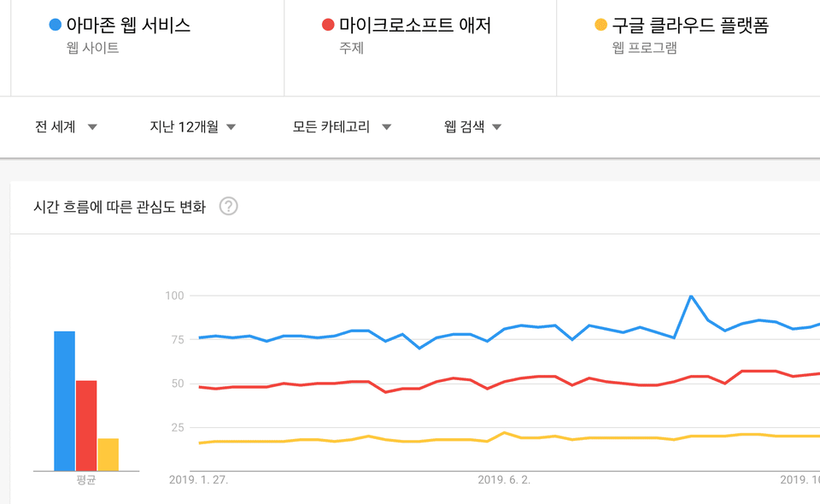Select the 마이크로소프트 애저 search term
The height and width of the screenshot is (504, 820).
tap(415, 25)
